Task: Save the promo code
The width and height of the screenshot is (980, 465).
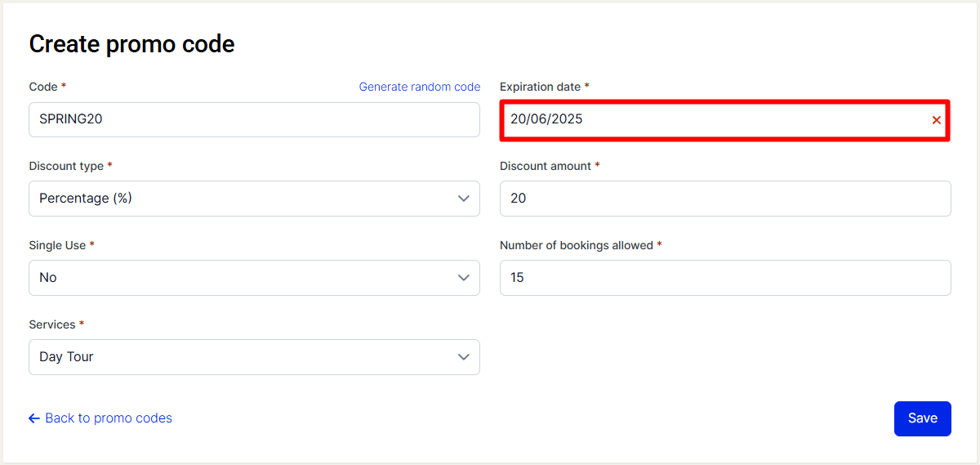Action: (x=923, y=418)
